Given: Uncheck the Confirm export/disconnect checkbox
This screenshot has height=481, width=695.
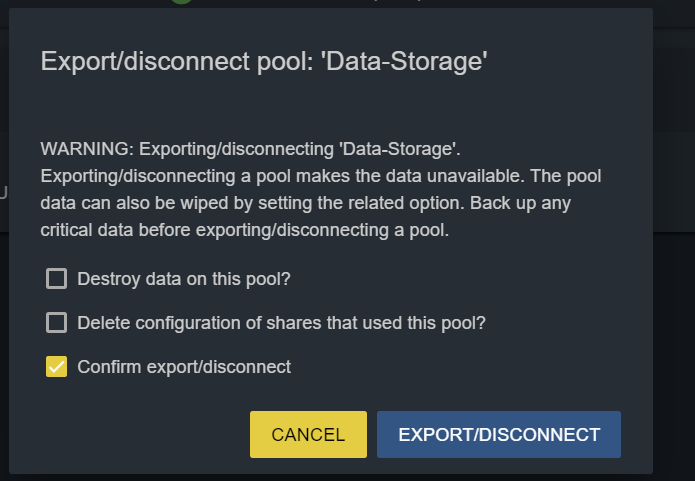Looking at the screenshot, I should coord(57,367).
